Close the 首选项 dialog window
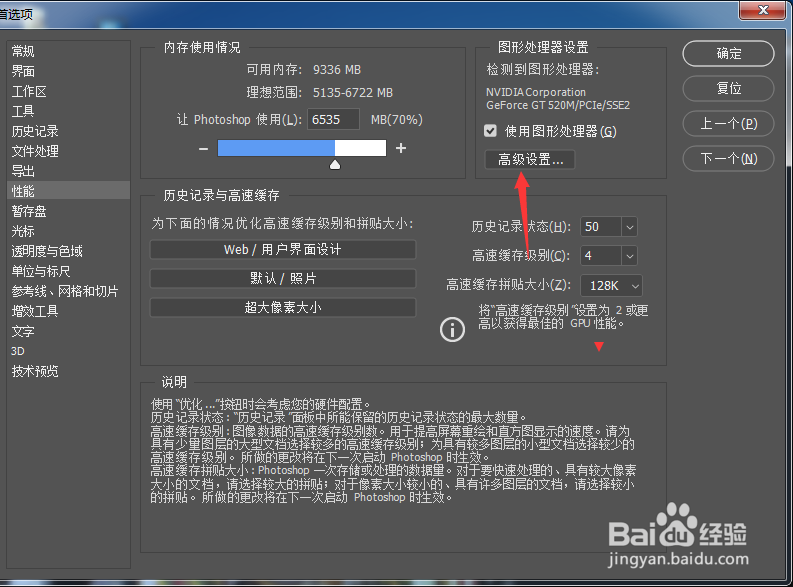This screenshot has height=587, width=793. pos(763,10)
